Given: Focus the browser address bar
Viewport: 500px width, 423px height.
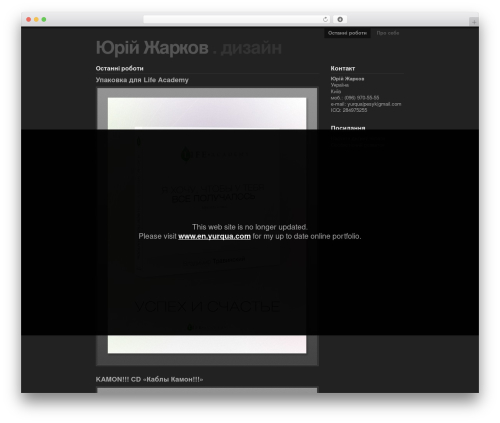Looking at the screenshot, I should tap(237, 20).
